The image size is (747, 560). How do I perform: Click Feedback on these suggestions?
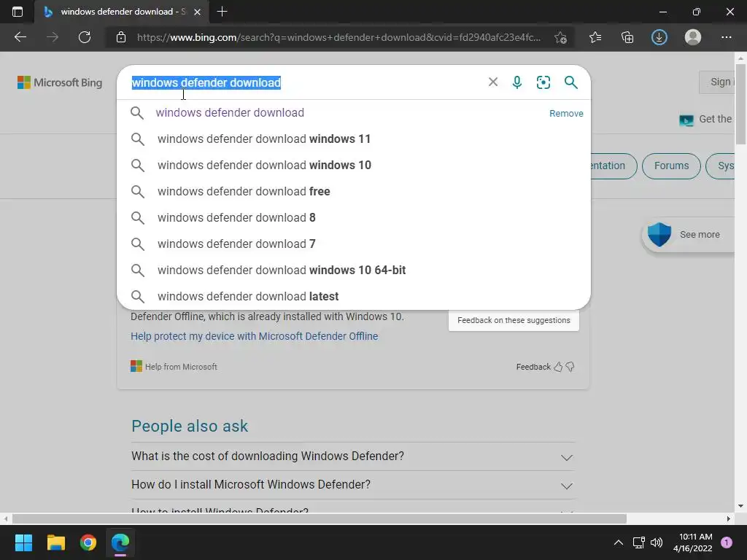(x=514, y=320)
